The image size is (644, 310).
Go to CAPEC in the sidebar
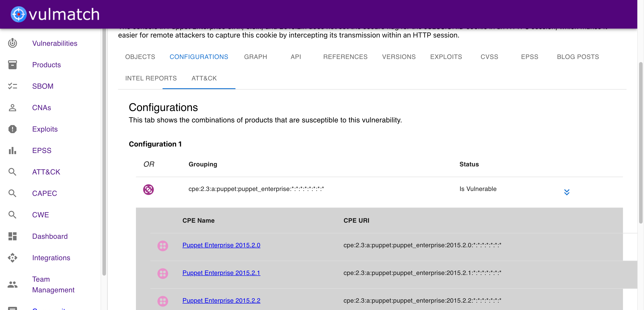click(44, 193)
